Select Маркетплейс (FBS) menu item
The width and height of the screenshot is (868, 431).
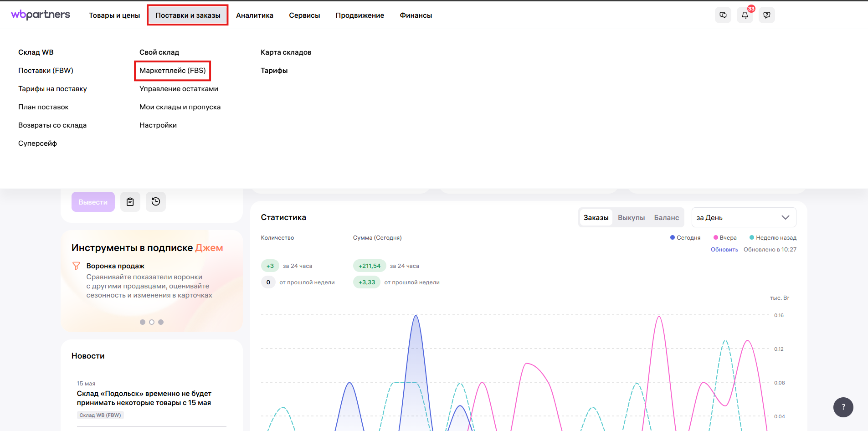point(173,71)
